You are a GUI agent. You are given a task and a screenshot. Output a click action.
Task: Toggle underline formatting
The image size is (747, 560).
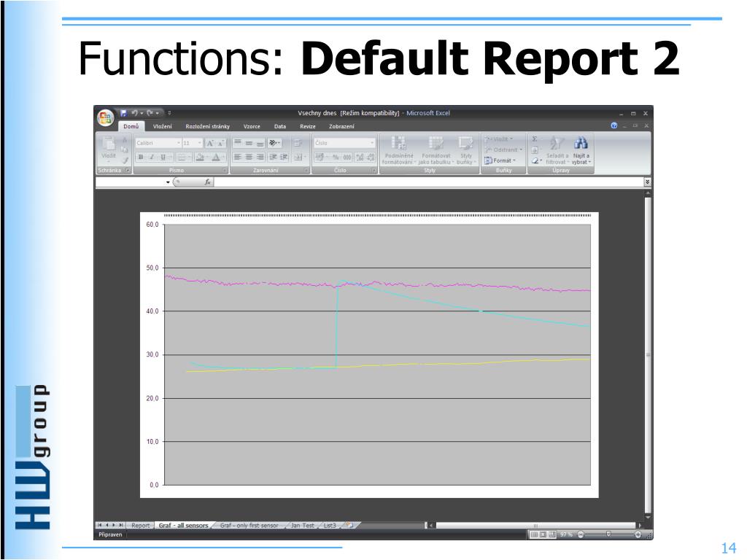[163, 157]
